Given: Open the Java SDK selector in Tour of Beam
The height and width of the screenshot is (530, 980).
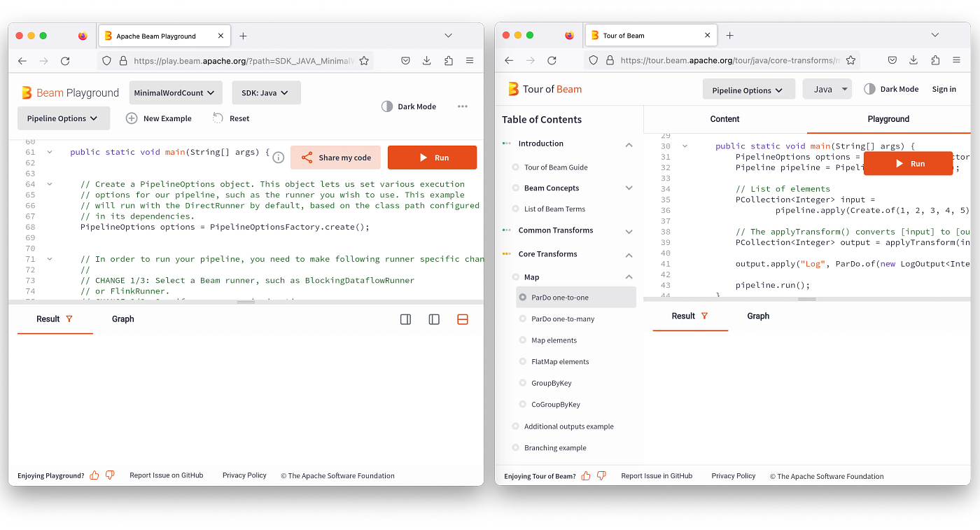Looking at the screenshot, I should [827, 89].
